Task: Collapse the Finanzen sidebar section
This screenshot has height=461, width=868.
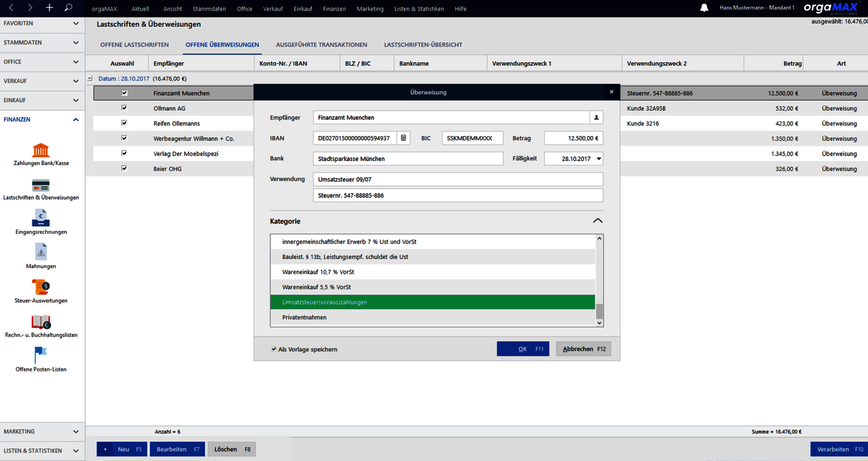Action: click(42, 119)
